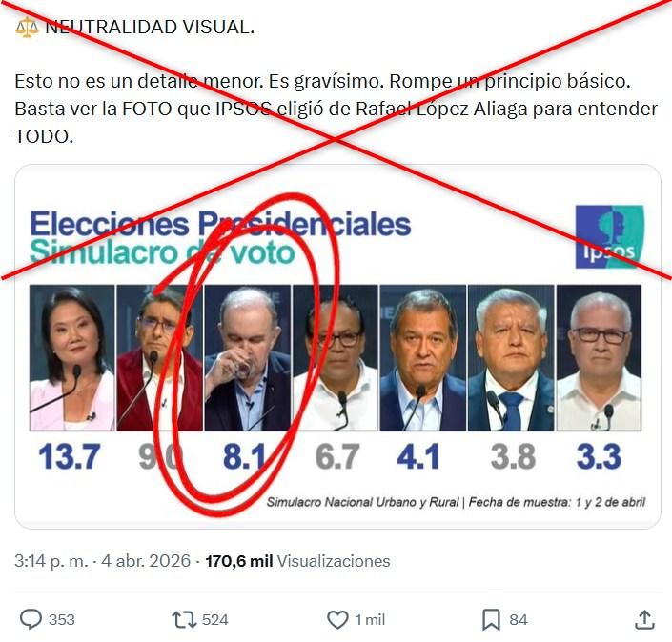This screenshot has height=642, width=672.
Task: Click the 353 replies count
Action: (62, 620)
